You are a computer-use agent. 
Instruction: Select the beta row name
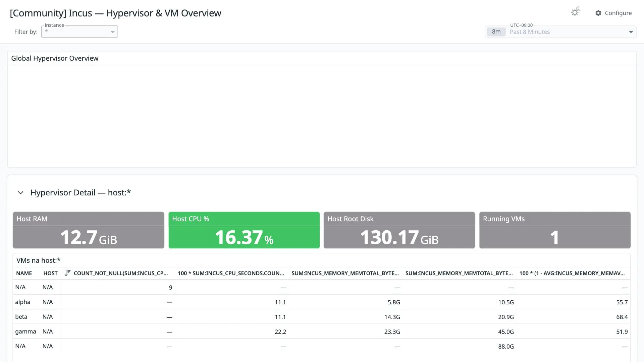[x=21, y=317]
